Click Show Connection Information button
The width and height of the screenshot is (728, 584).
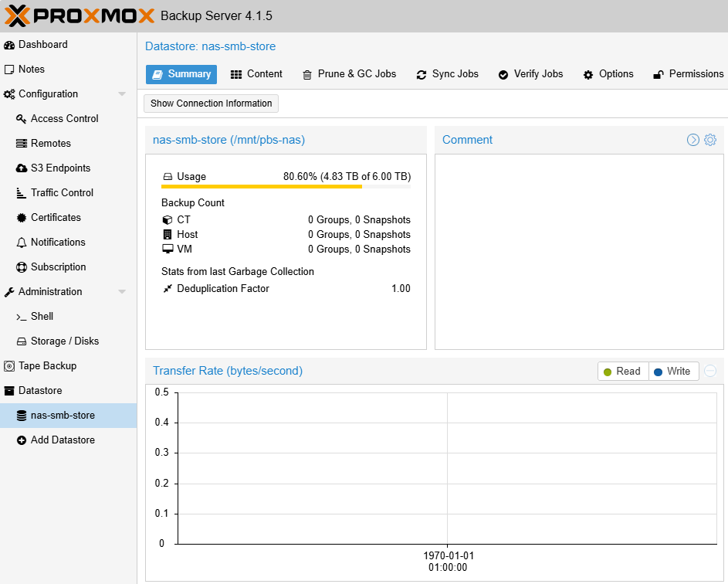point(211,104)
